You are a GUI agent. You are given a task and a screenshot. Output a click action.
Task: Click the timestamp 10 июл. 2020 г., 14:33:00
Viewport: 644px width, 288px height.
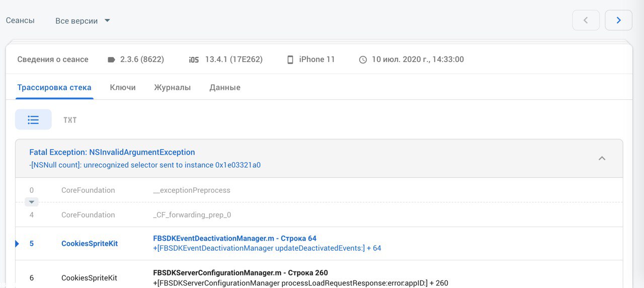(x=418, y=59)
